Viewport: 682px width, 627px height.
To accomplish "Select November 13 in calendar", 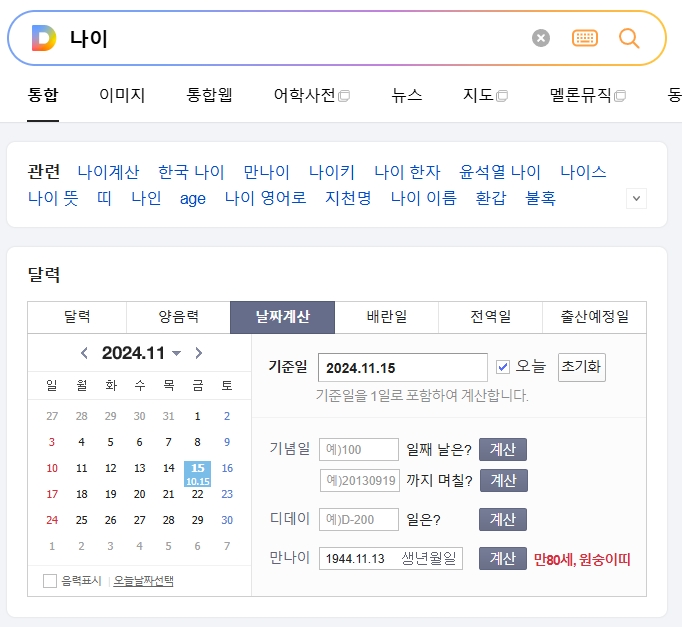I will click(x=139, y=468).
